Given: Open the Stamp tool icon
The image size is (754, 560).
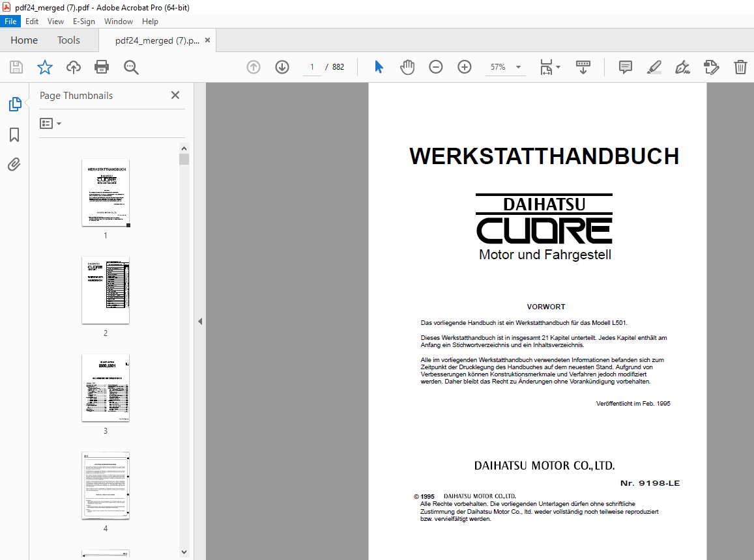Looking at the screenshot, I should pos(711,67).
